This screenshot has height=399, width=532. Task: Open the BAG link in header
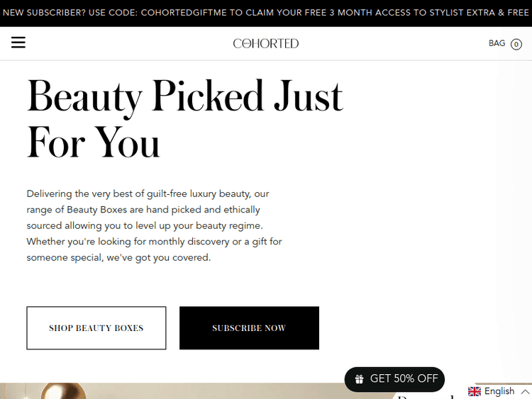point(497,44)
